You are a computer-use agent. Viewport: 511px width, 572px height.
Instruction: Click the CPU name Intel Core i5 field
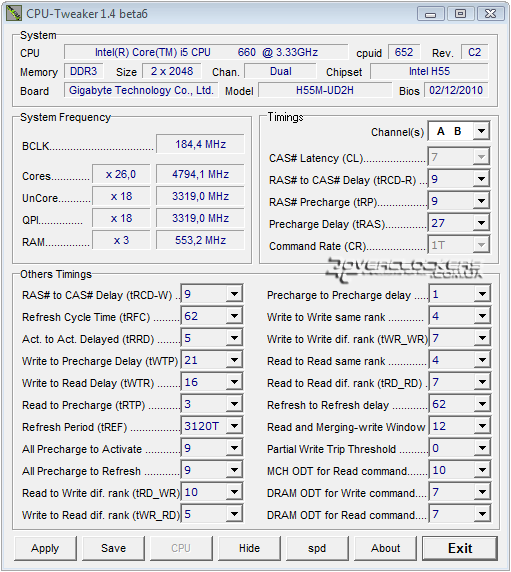point(206,52)
